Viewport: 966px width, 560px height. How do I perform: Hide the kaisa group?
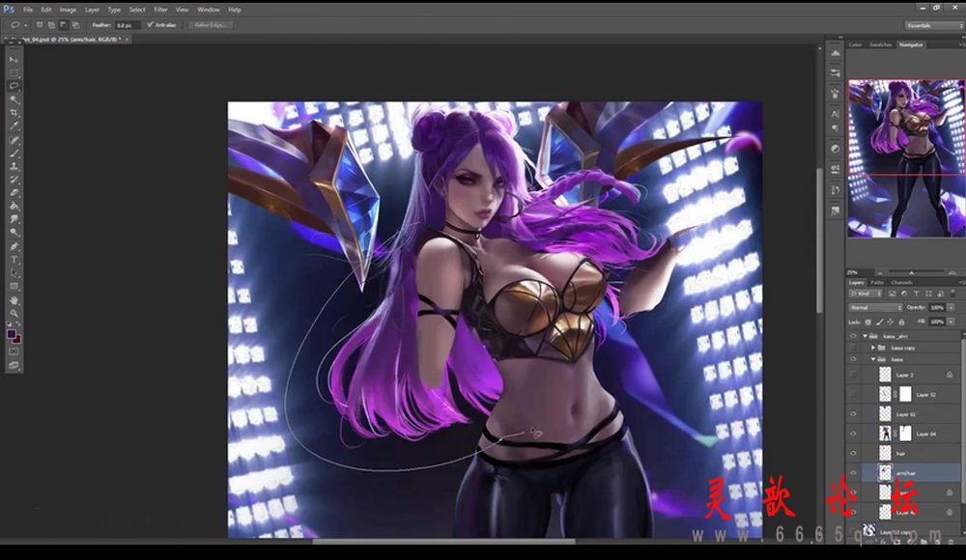pyautogui.click(x=853, y=359)
